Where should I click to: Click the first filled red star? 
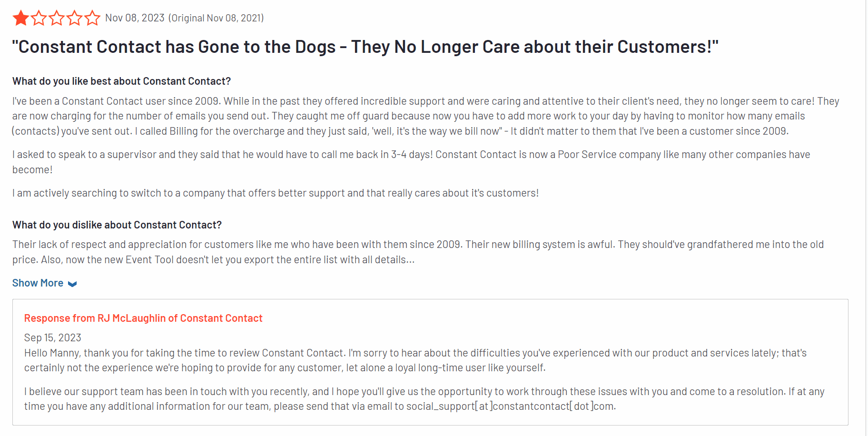tap(21, 18)
